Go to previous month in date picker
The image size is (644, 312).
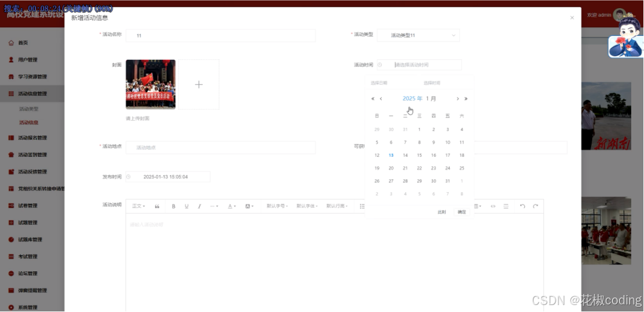381,99
